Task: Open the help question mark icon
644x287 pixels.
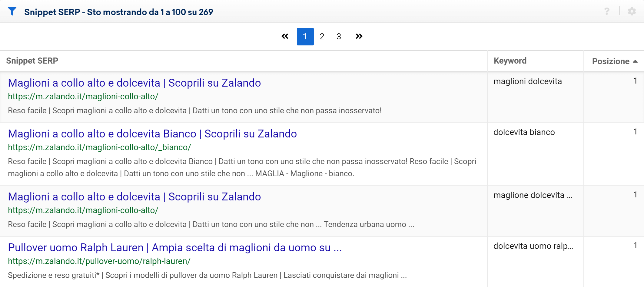Action: (x=607, y=12)
